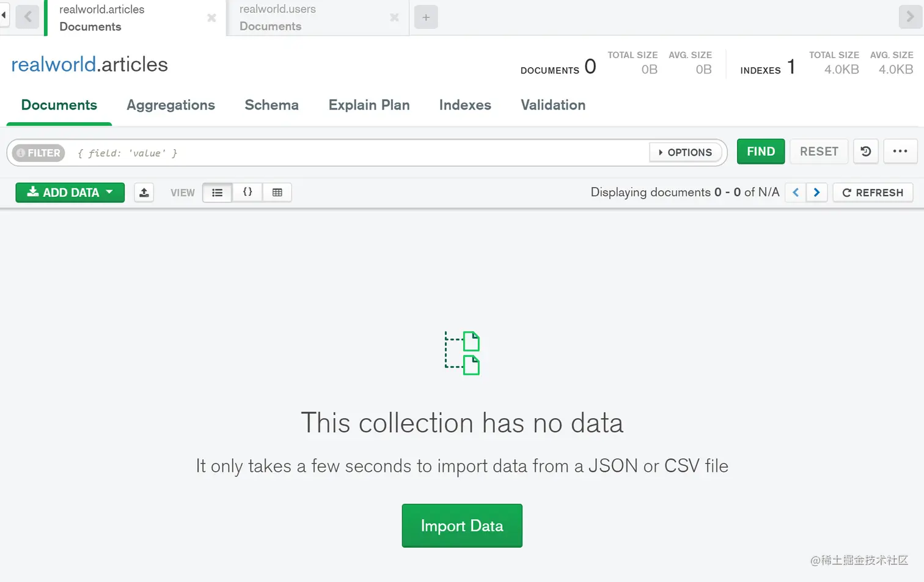The height and width of the screenshot is (582, 924).
Task: Open the Aggregations tab
Action: pyautogui.click(x=170, y=105)
